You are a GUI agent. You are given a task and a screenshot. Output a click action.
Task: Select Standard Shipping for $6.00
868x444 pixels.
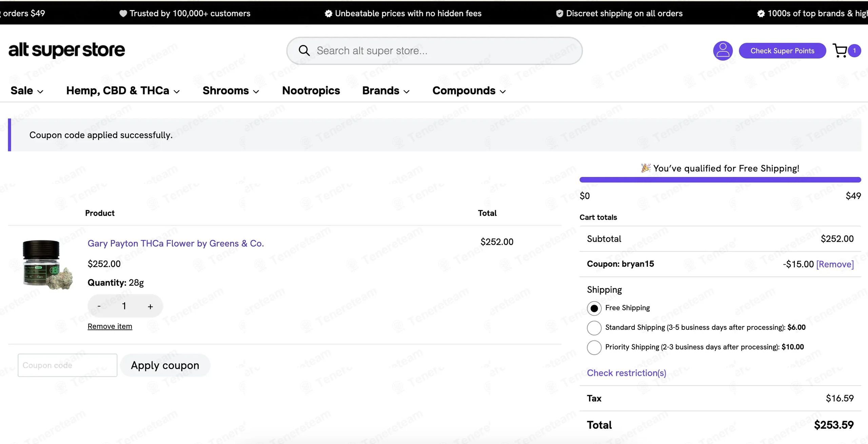coord(594,328)
